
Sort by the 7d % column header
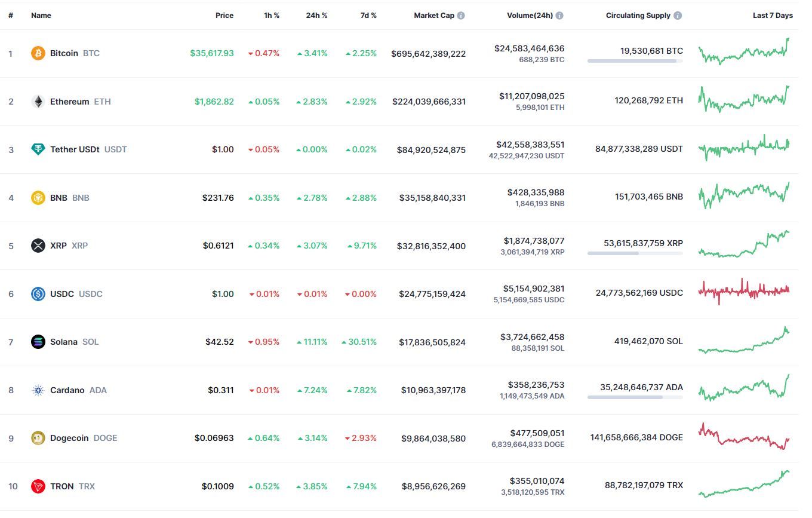tap(368, 16)
